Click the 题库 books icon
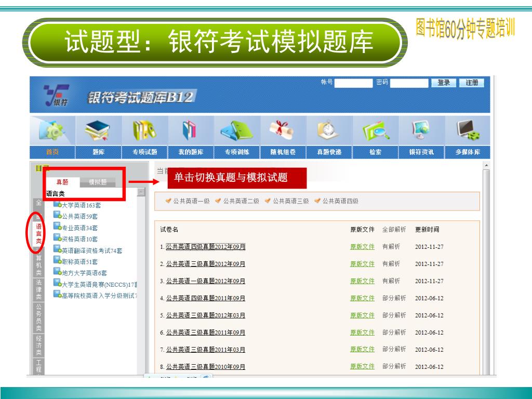 (x=98, y=131)
